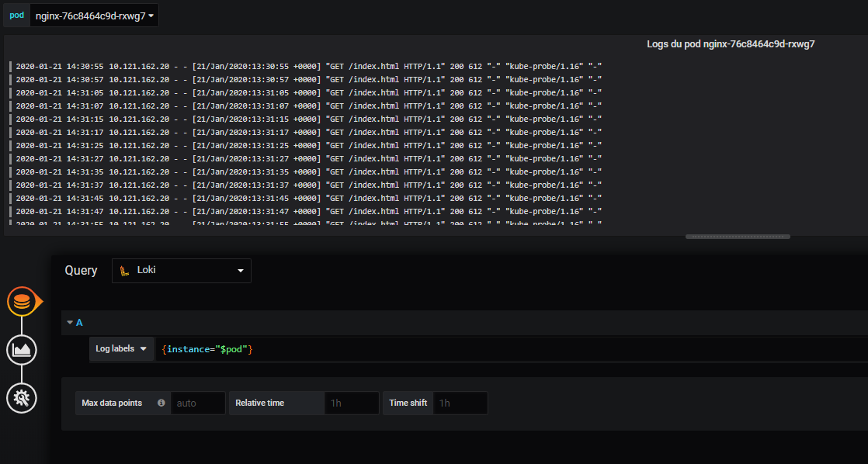Viewport: 868px width, 464px height.
Task: Click log line at 14:31:45
Action: pyautogui.click(x=308, y=198)
